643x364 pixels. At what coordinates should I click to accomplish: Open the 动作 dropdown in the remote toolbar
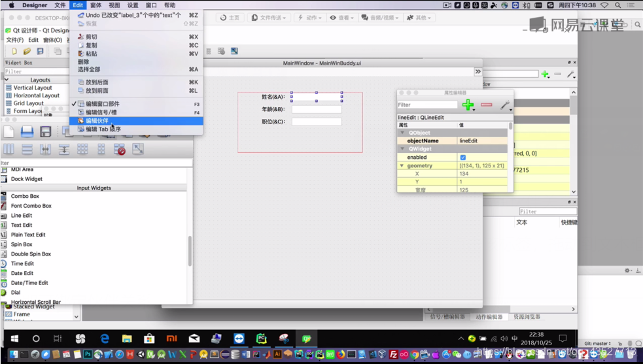coord(309,18)
